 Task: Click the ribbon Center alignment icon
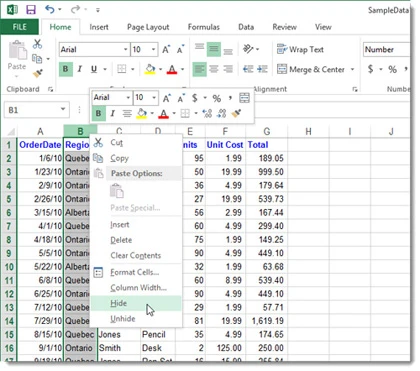(x=214, y=69)
